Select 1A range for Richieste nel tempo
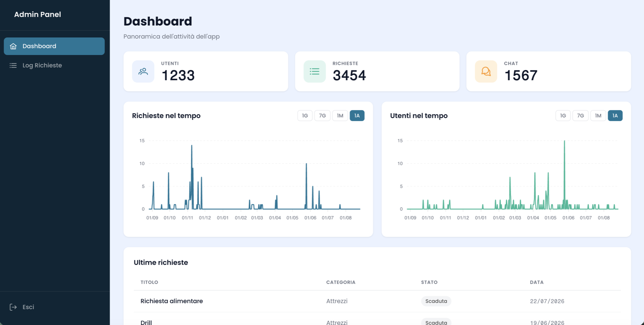This screenshot has height=325, width=644. click(357, 116)
